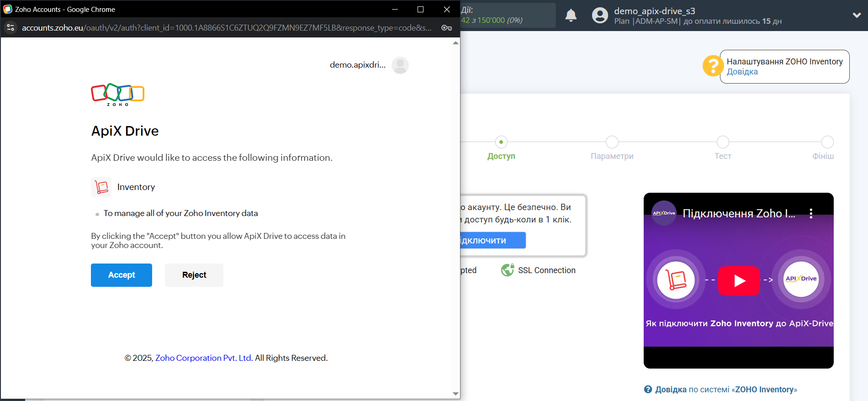
Task: Click the Inventory scope label
Action: click(136, 187)
